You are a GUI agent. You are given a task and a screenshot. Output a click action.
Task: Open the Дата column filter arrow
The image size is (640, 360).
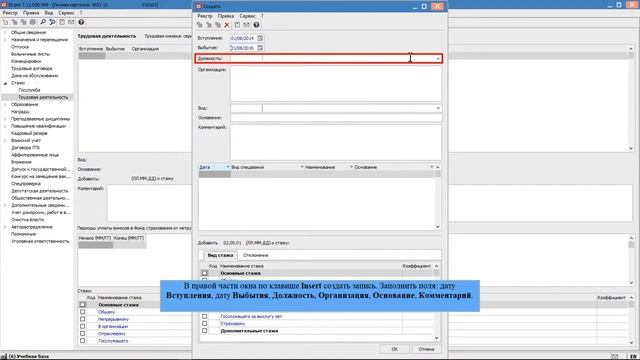(228, 167)
